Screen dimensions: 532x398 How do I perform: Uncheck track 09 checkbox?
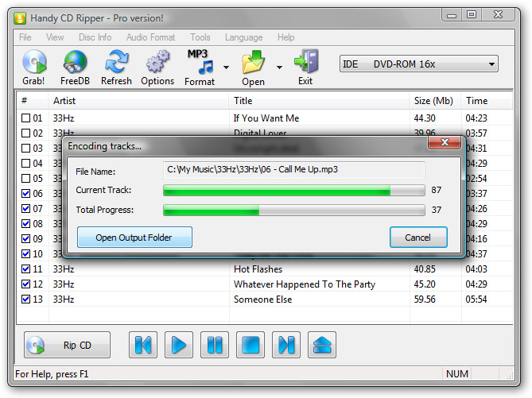(x=25, y=238)
